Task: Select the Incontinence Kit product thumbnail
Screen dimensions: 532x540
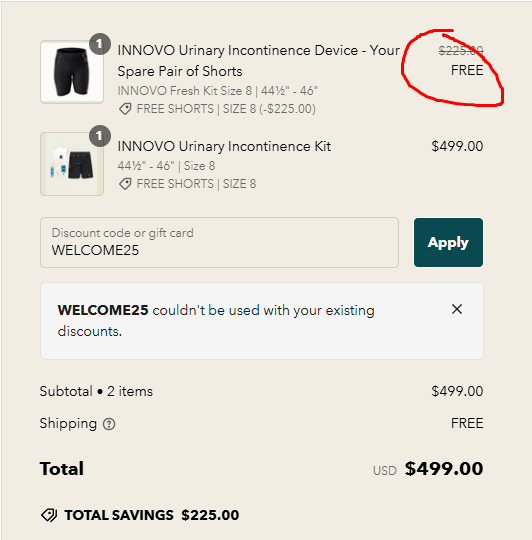Action: tap(72, 164)
